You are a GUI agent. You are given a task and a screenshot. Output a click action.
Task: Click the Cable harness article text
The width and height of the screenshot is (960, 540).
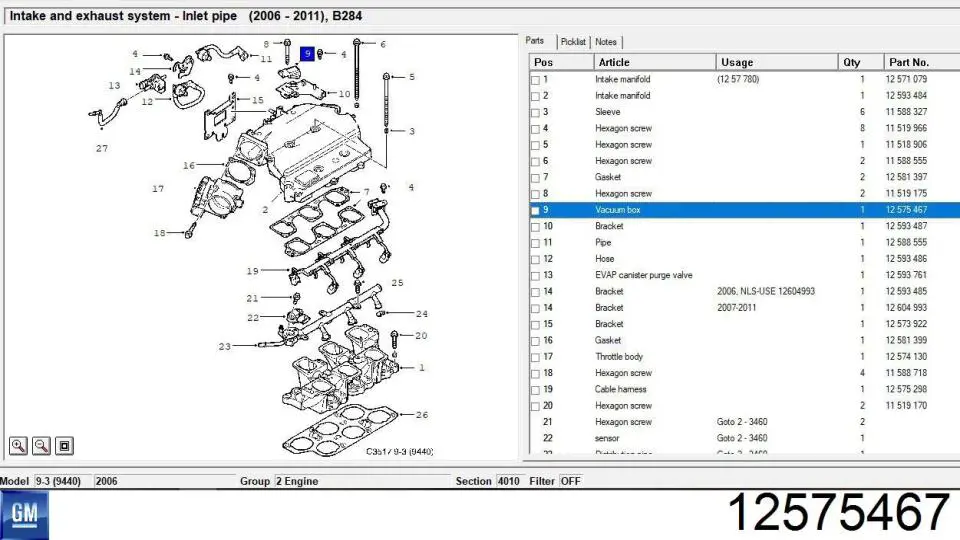pos(620,389)
